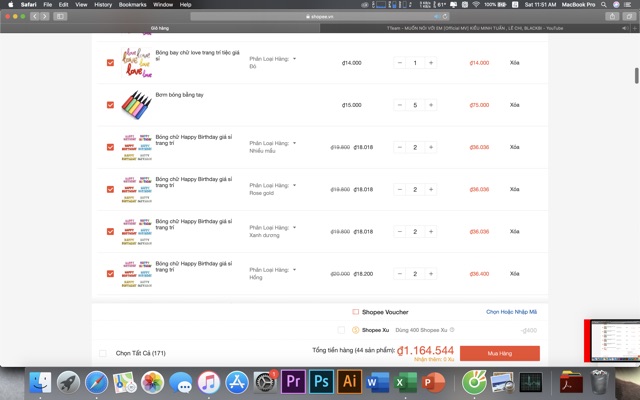Enable the Shopee Xu checkbox
Viewport: 640px width, 400px height.
(x=341, y=330)
